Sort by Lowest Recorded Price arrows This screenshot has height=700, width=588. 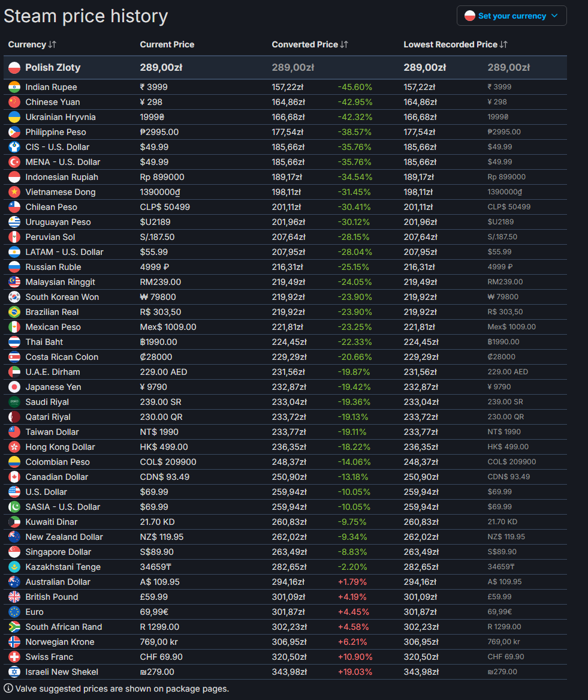(x=503, y=44)
